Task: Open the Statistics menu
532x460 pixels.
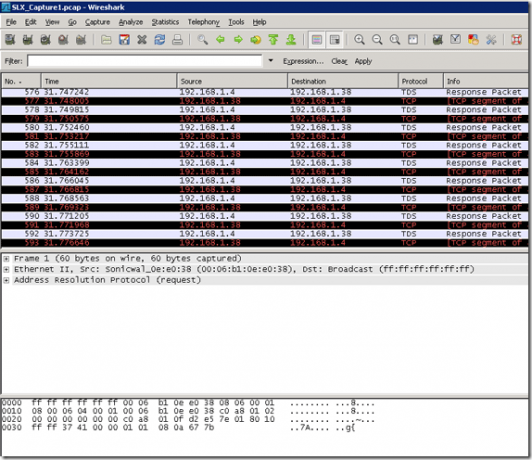Action: point(165,22)
